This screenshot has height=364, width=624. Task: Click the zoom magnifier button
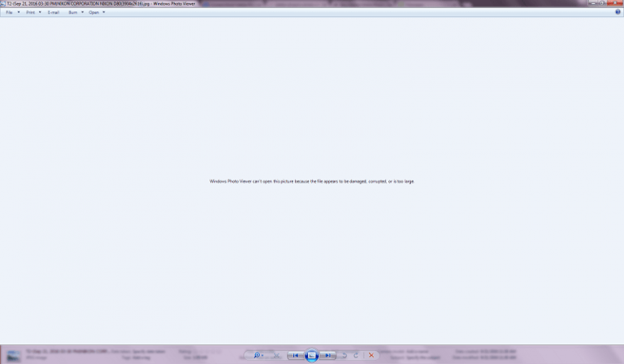click(258, 355)
